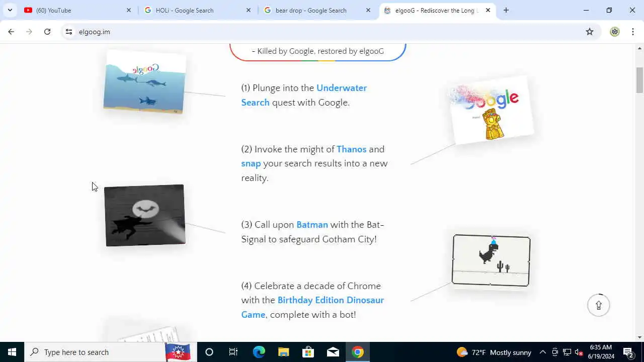Go forward to the next page
Screen dimensions: 644x362
coord(29,32)
